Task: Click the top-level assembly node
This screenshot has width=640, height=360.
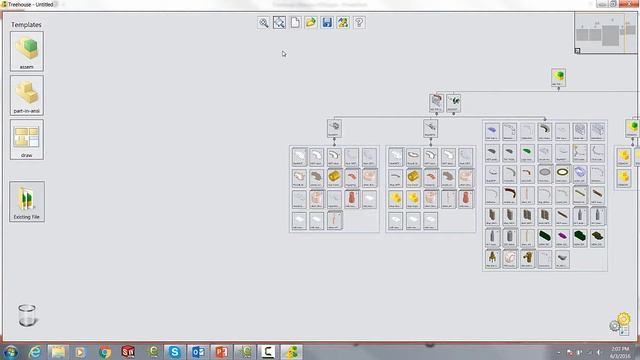Action: point(558,77)
